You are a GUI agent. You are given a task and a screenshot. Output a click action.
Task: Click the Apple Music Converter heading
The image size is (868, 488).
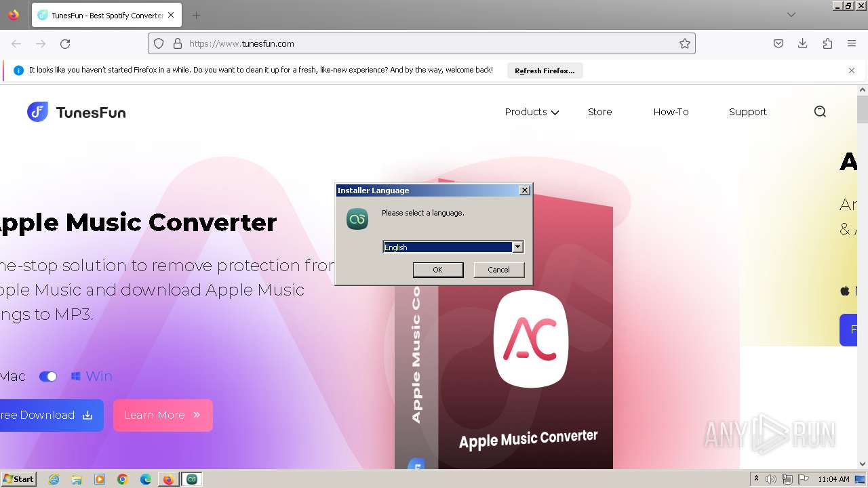click(138, 222)
